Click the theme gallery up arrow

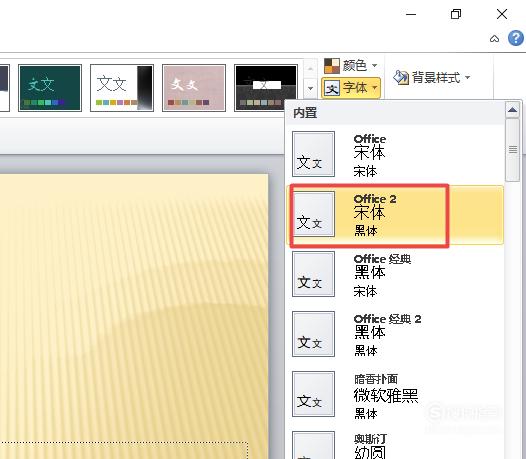(x=310, y=69)
